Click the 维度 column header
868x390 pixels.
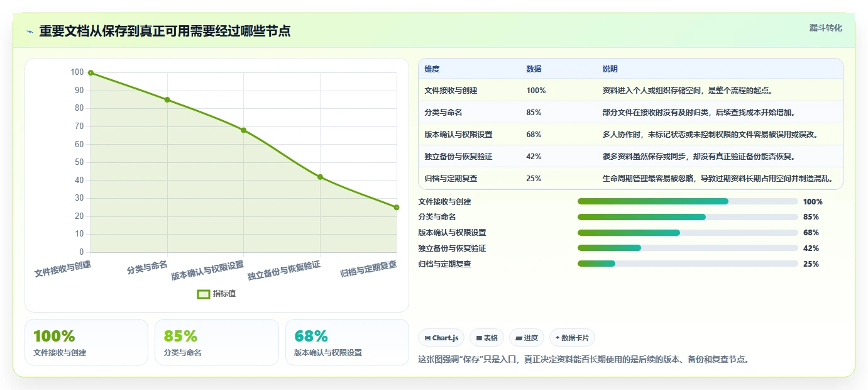pyautogui.click(x=432, y=69)
